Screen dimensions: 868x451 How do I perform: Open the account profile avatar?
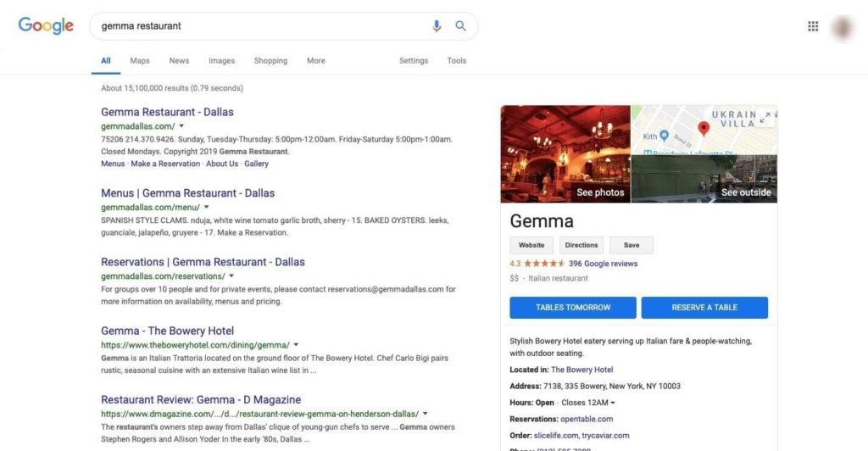click(843, 27)
